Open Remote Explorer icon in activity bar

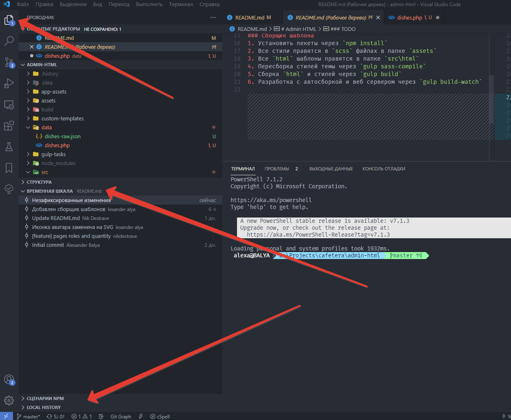coord(9,105)
